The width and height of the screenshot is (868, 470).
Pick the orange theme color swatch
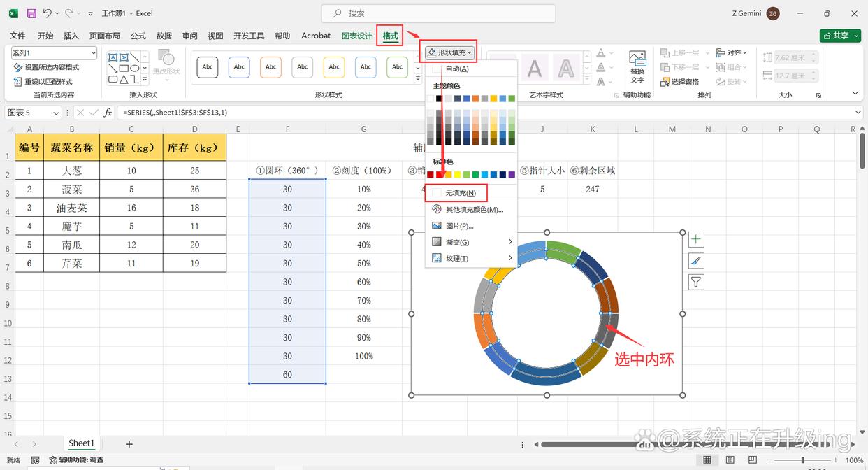[475, 99]
